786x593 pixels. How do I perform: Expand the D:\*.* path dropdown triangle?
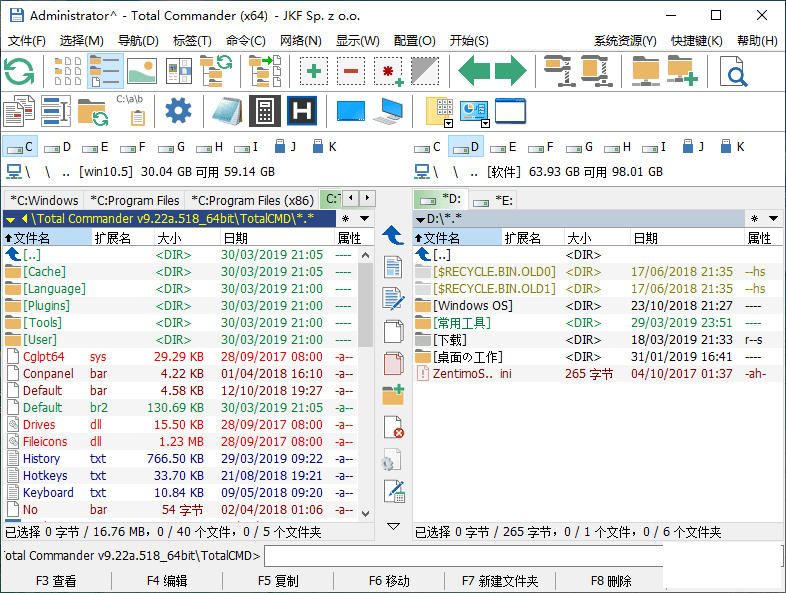point(420,220)
